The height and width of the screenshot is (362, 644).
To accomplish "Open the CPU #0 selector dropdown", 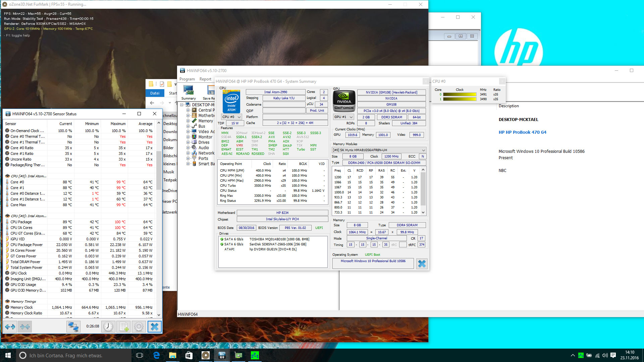I will 231,117.
